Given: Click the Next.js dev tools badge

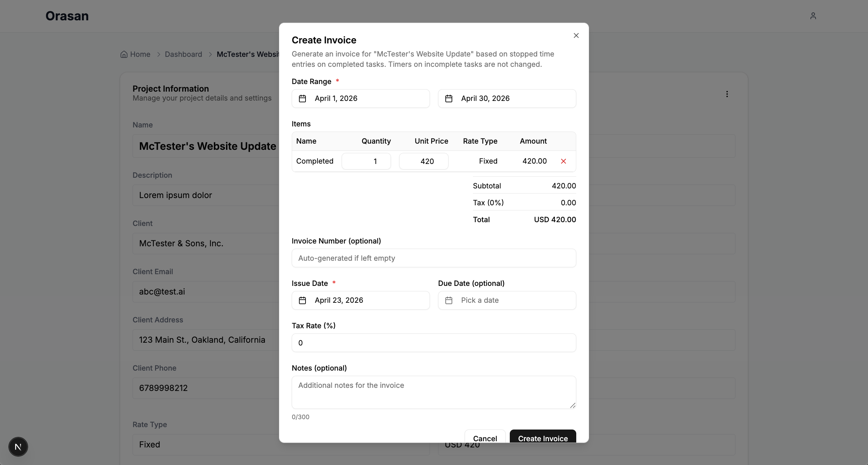Looking at the screenshot, I should (18, 447).
